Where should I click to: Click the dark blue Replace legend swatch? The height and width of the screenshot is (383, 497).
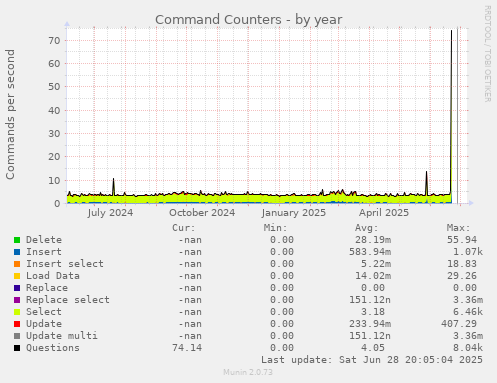[x=17, y=288]
